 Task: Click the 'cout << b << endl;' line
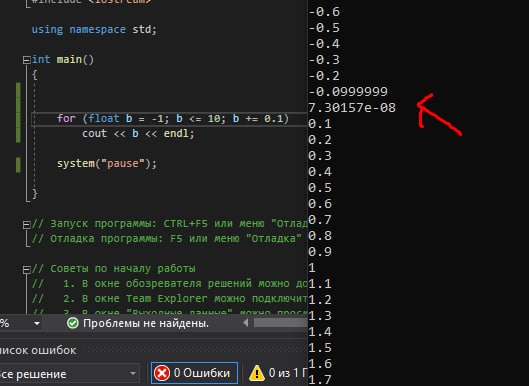tap(138, 134)
